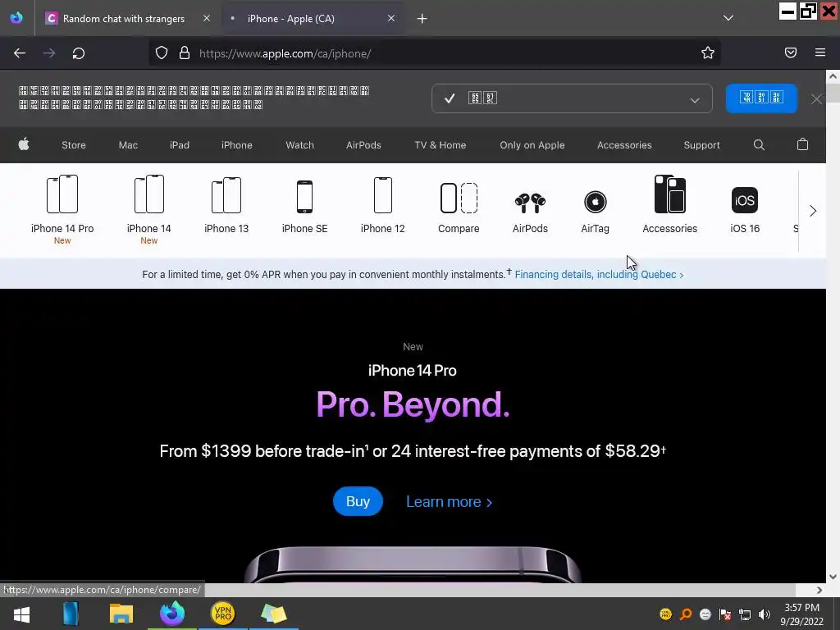The width and height of the screenshot is (840, 630).
Task: Select the iPhone 14 product icon
Action: 149,194
